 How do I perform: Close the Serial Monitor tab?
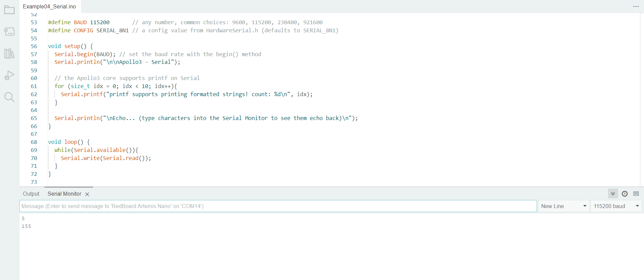tap(87, 194)
